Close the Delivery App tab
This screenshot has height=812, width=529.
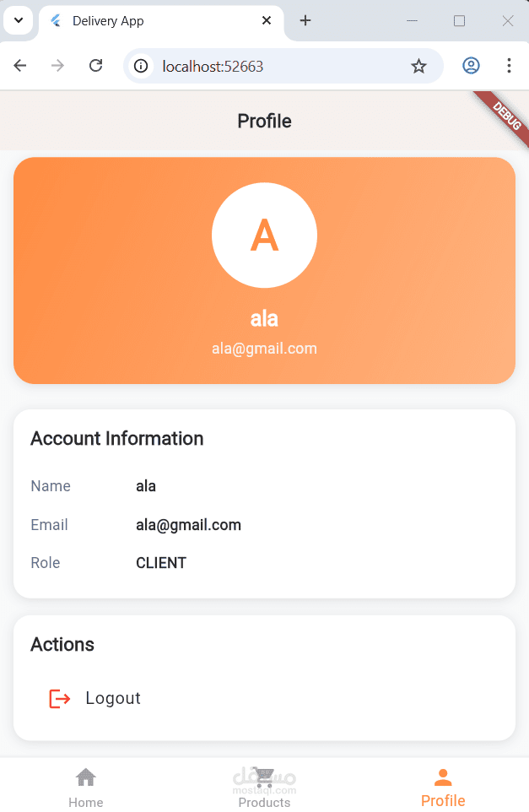click(267, 21)
